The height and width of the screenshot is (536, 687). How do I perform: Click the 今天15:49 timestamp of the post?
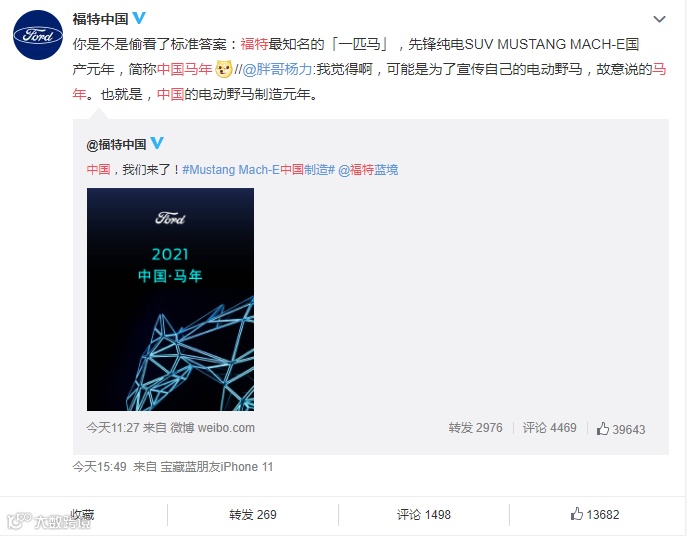[x=99, y=467]
